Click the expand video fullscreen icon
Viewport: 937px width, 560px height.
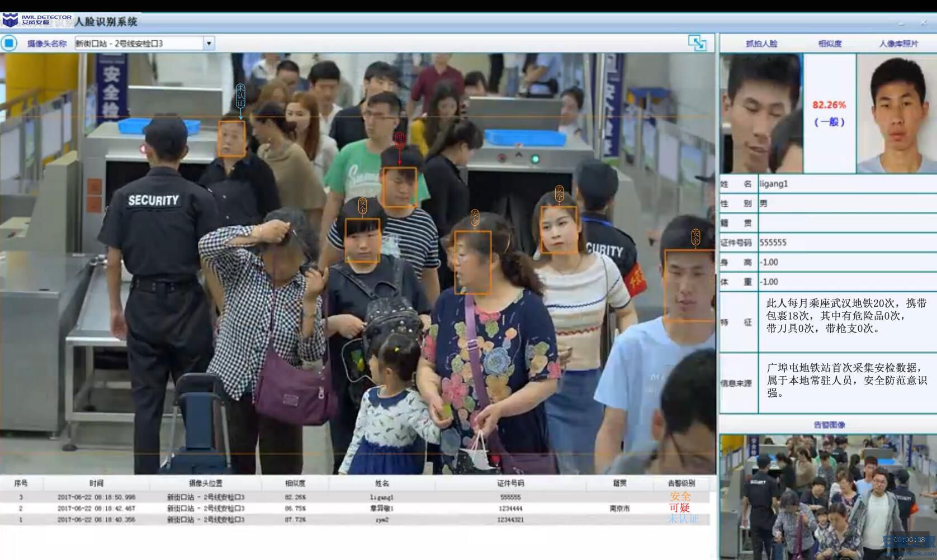(x=697, y=43)
